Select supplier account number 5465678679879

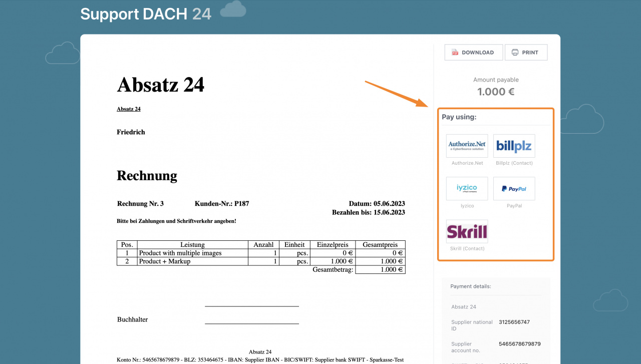coord(519,344)
